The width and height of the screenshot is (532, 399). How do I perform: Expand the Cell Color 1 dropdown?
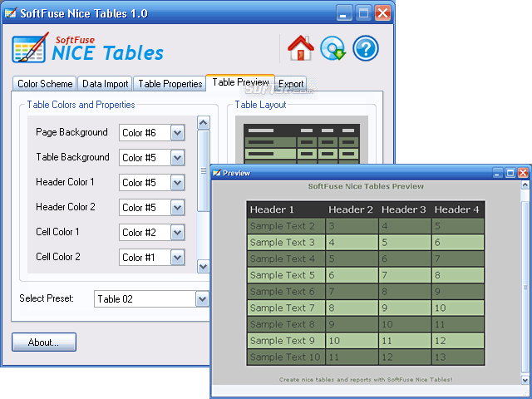tap(178, 233)
